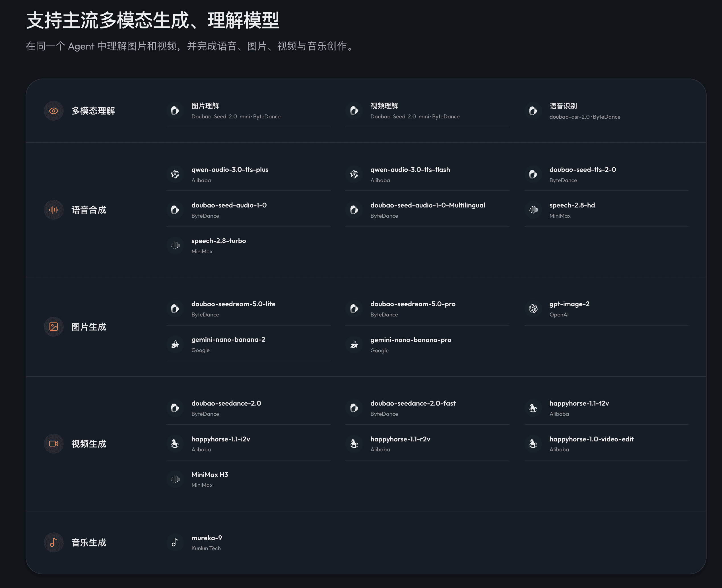
Task: Click the 图片理解 model name
Action: (205, 106)
